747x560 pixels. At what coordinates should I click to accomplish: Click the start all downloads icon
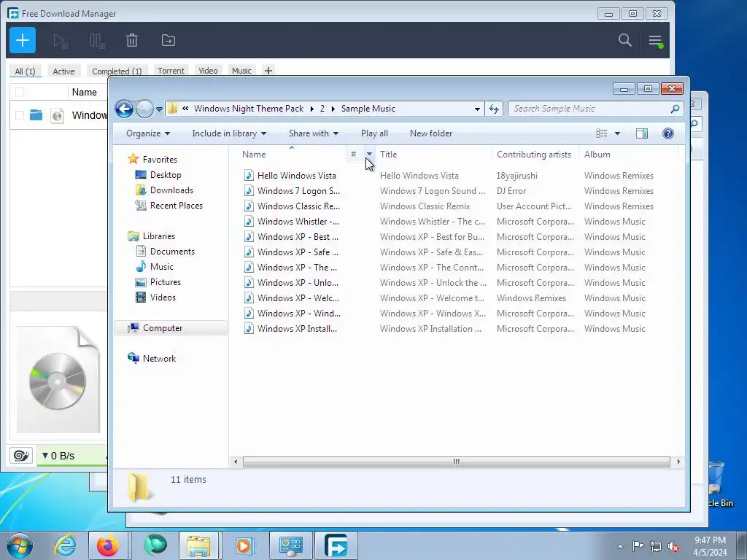61,41
